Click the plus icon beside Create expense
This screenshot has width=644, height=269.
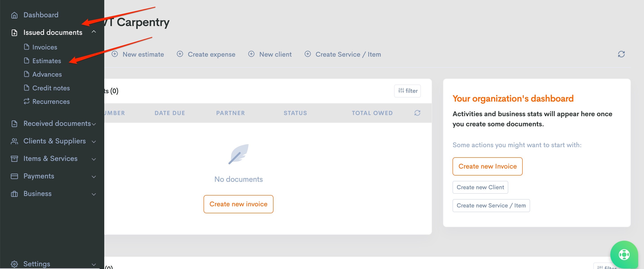(x=180, y=54)
